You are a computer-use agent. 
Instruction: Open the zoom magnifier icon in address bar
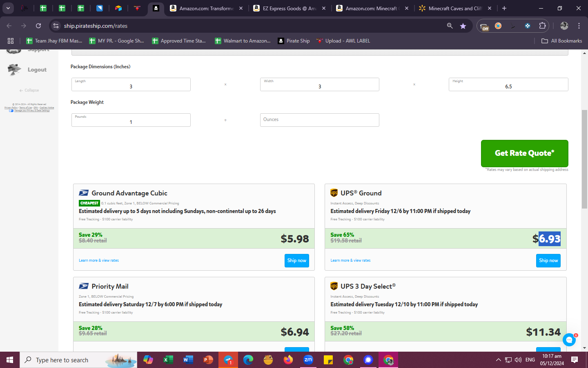(x=450, y=26)
